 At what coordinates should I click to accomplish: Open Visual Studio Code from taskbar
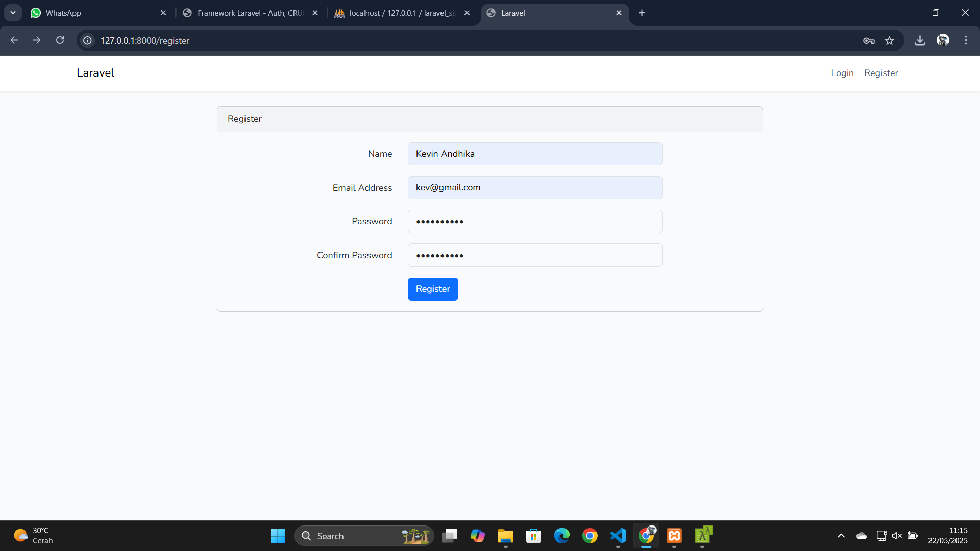tap(618, 536)
